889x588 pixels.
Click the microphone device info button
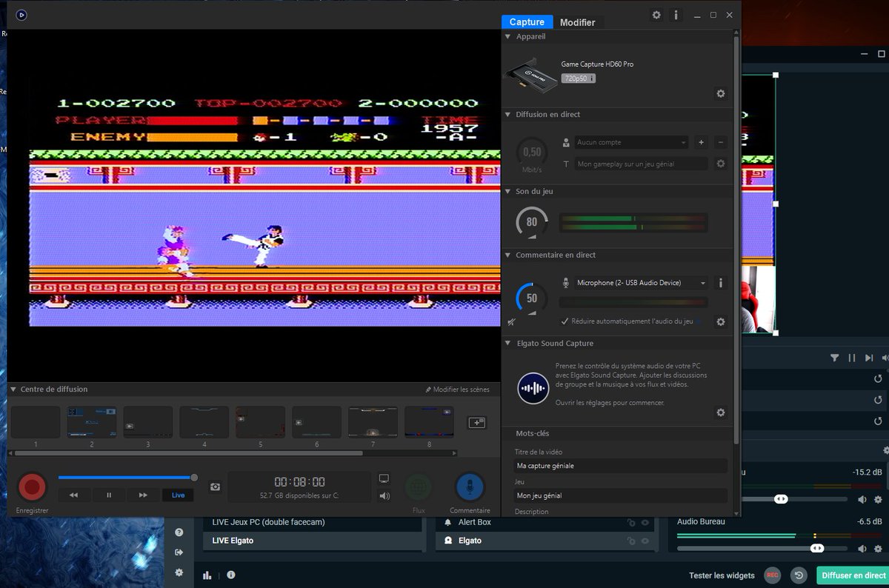pyautogui.click(x=720, y=283)
